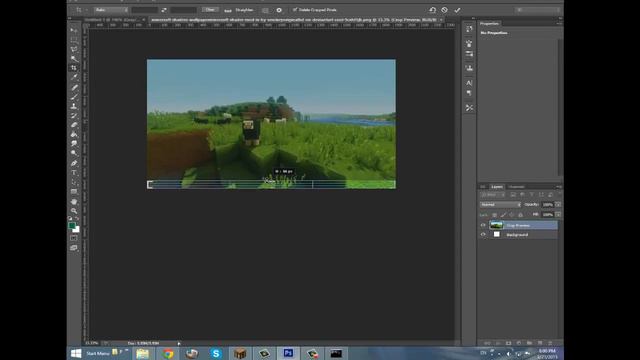Select the Dodge tool
Viewport: 640px width, 360px height.
(74, 153)
